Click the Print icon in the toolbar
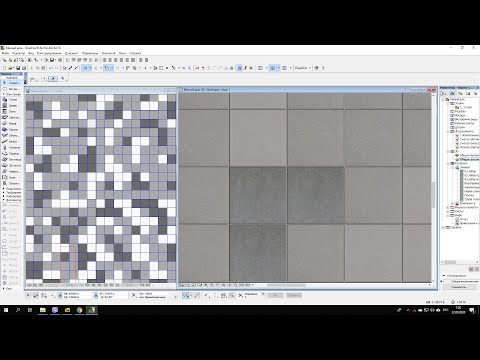Screen dimensions: 480x360 tap(24, 68)
